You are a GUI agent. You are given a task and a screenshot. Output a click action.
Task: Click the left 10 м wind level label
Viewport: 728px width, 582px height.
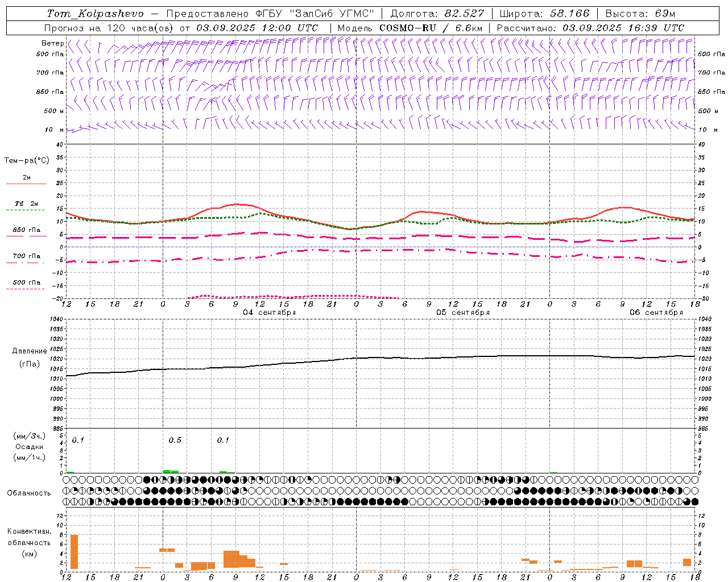click(x=55, y=130)
